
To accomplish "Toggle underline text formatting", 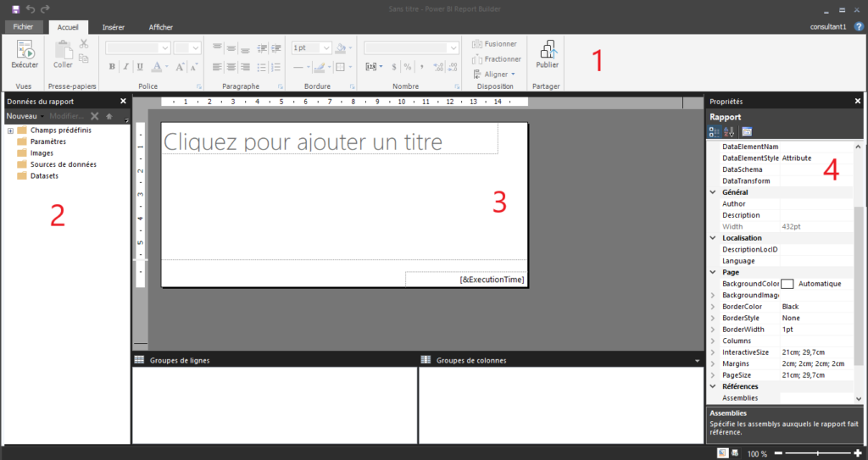I will coord(140,67).
